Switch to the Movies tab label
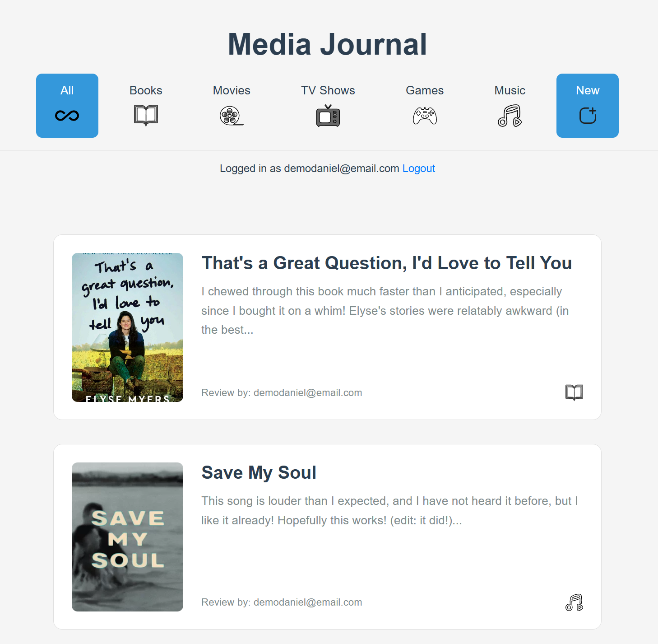Viewport: 658px width, 644px height. (232, 90)
